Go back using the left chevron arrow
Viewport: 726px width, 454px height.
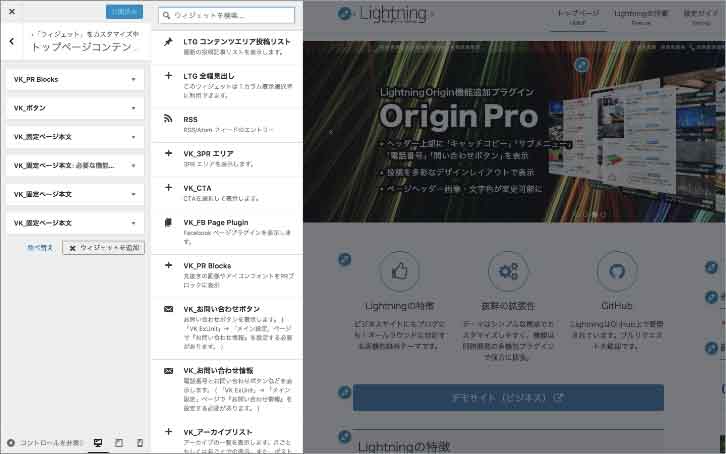(x=12, y=41)
